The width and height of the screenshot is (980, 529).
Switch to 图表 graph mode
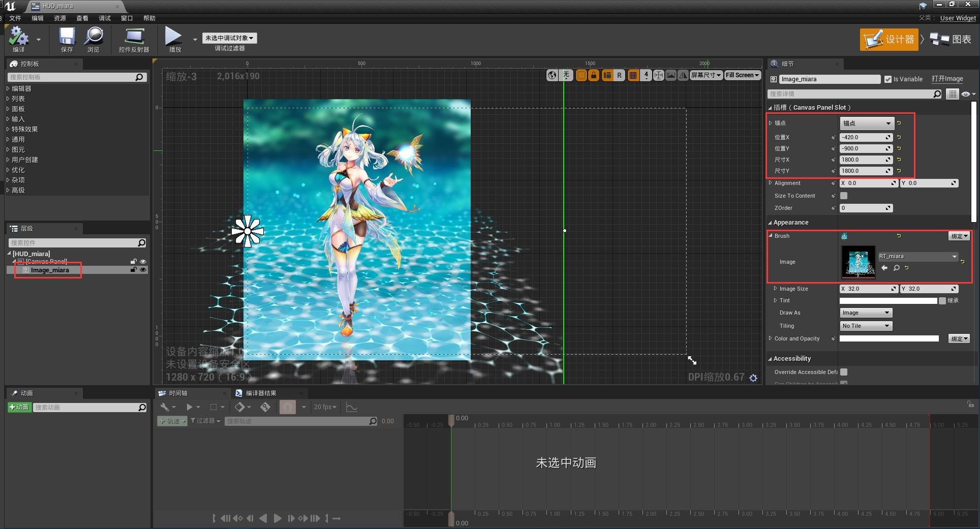(951, 39)
